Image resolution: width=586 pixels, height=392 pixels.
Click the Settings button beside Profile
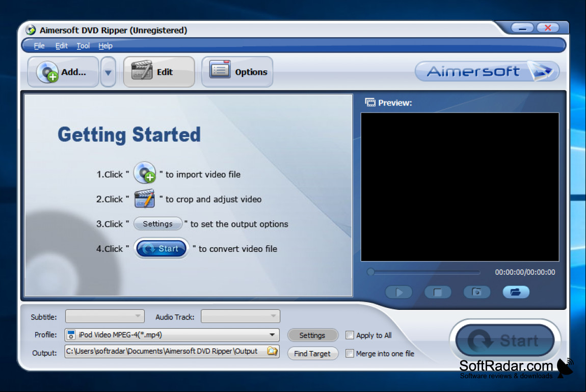point(312,335)
